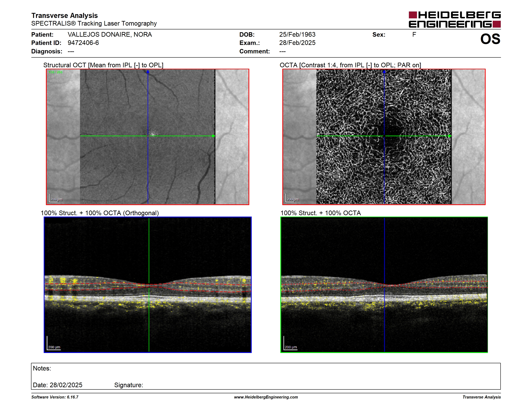The height and width of the screenshot is (411, 532).
Task: Click the Notes field label
Action: coord(42,368)
